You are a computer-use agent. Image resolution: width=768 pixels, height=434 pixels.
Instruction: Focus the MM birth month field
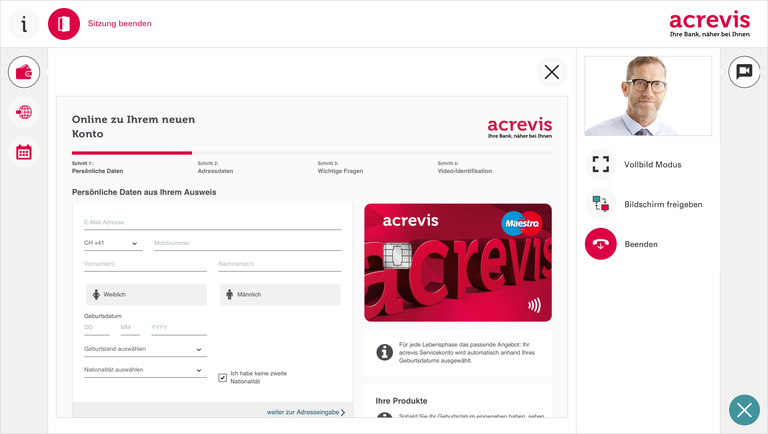130,328
